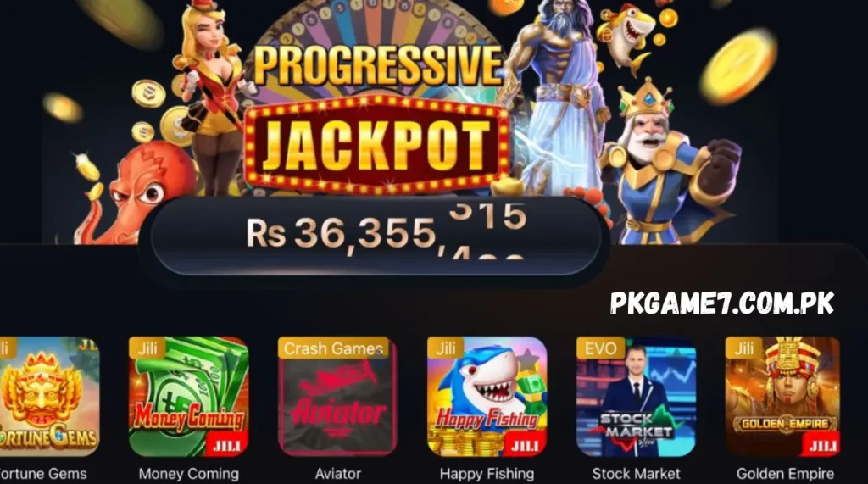The height and width of the screenshot is (484, 868).
Task: Click the EVO tag on Stock Market
Action: coord(601,348)
